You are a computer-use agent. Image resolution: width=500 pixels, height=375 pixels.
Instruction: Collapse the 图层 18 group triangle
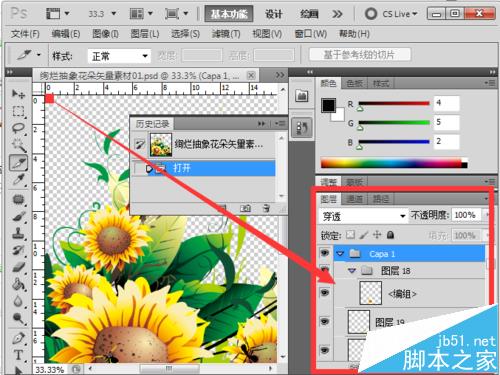[352, 271]
